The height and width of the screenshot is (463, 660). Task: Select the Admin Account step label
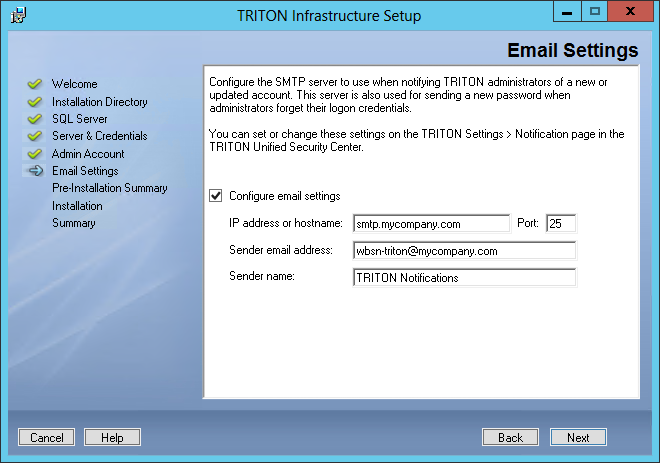[88, 154]
